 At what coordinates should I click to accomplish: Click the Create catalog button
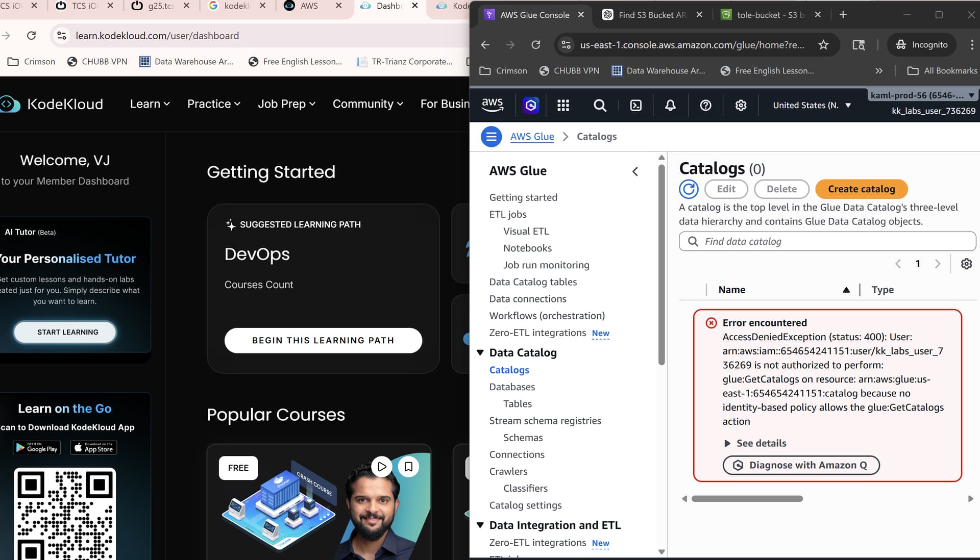[x=861, y=189]
